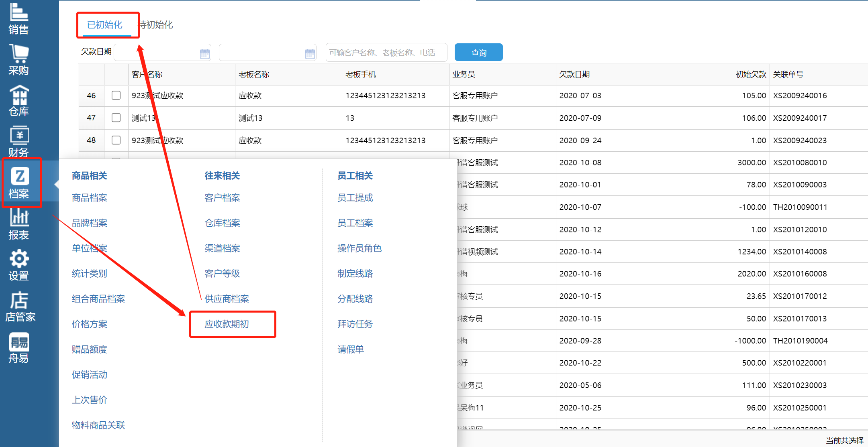Image resolution: width=868 pixels, height=447 pixels.
Task: Open 客户档案 from the menu
Action: (x=222, y=198)
